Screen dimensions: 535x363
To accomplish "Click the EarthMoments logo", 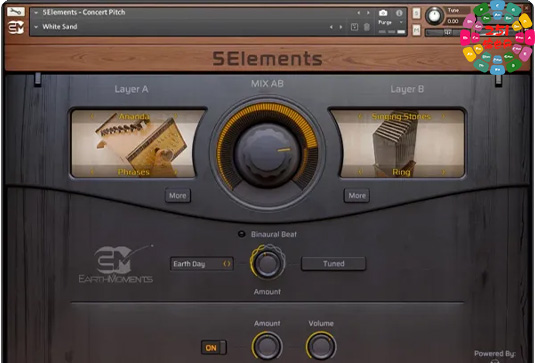I will coord(116,264).
